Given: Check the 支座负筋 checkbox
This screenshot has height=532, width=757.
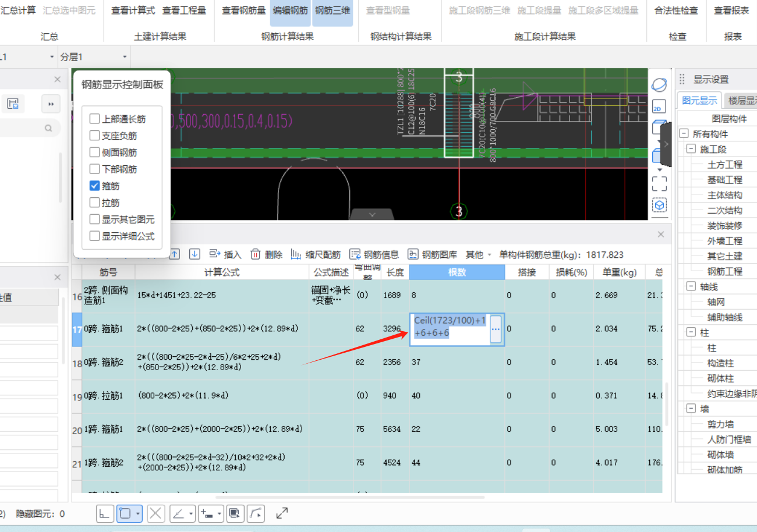Looking at the screenshot, I should coord(94,136).
